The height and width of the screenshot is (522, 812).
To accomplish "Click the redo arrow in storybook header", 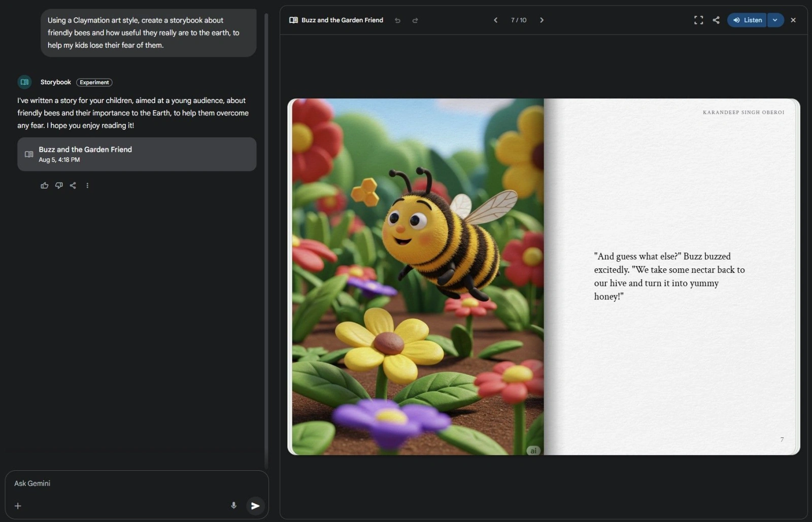I will click(415, 20).
